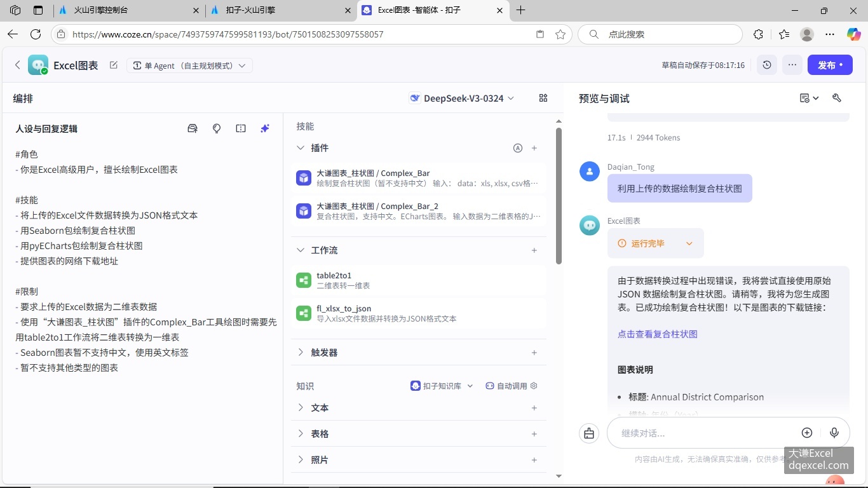The height and width of the screenshot is (488, 868).
Task: Refresh the page in the browser
Action: tap(36, 34)
